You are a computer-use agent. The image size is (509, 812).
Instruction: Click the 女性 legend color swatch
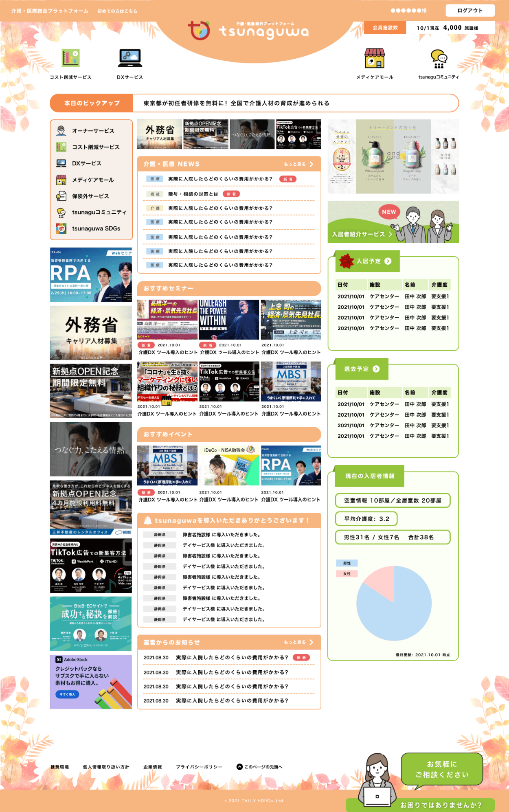347,574
